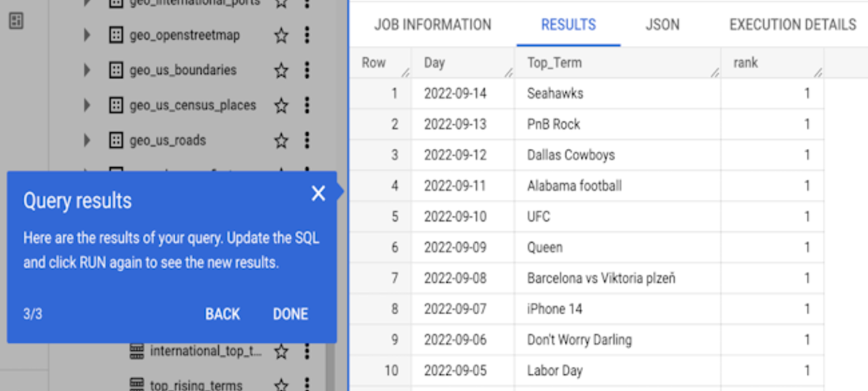
Task: Click the Top_Term column resize handle
Action: [714, 73]
